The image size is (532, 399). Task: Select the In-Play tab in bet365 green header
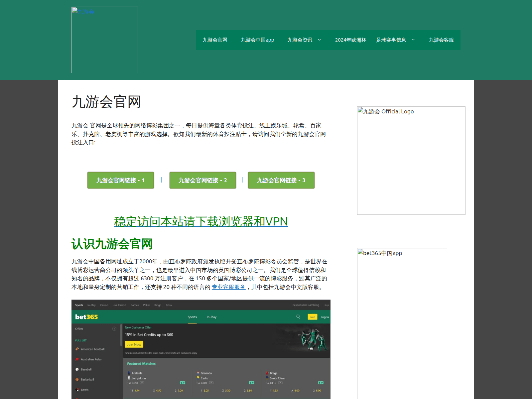211,317
